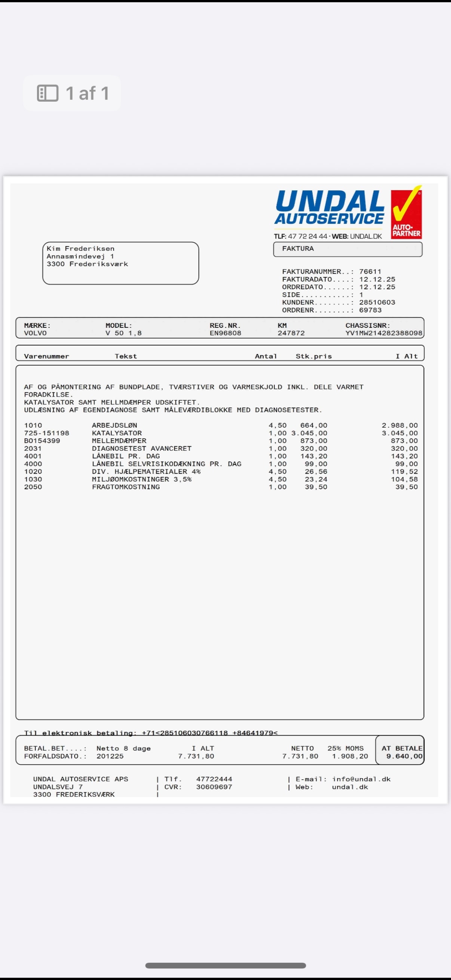Click the chassis number YV1MW214282388098

[x=384, y=333]
